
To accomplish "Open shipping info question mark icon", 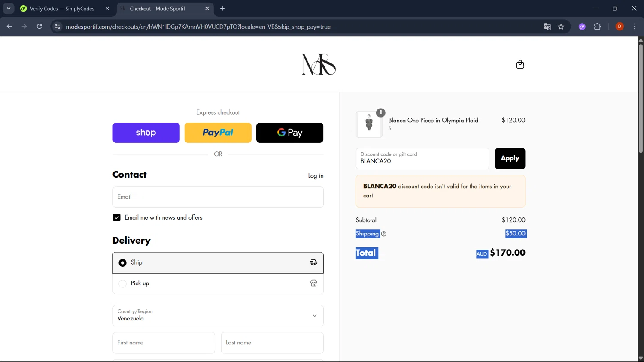I will pyautogui.click(x=384, y=234).
